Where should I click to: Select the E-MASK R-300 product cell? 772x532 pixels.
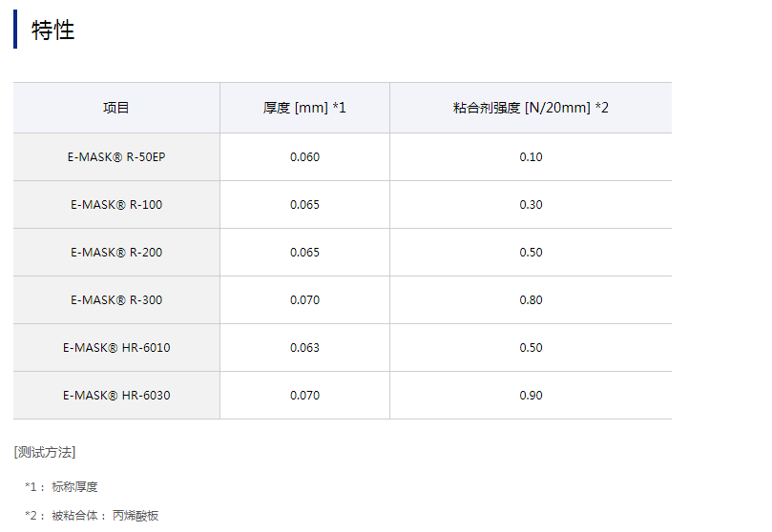pos(116,299)
